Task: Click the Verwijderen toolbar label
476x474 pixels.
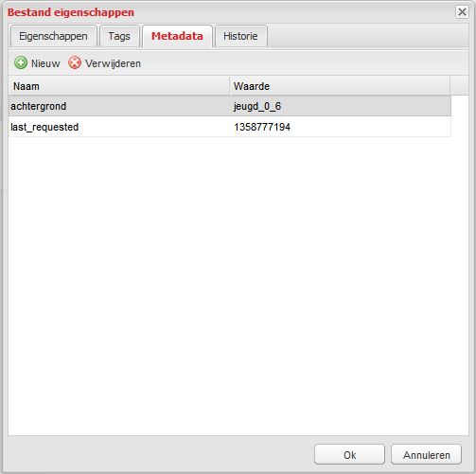Action: [113, 63]
